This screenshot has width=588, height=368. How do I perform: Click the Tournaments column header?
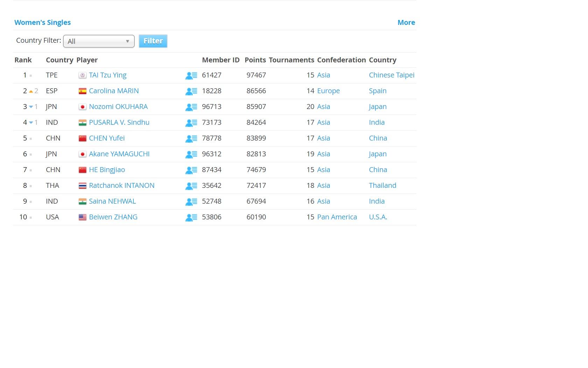(292, 60)
